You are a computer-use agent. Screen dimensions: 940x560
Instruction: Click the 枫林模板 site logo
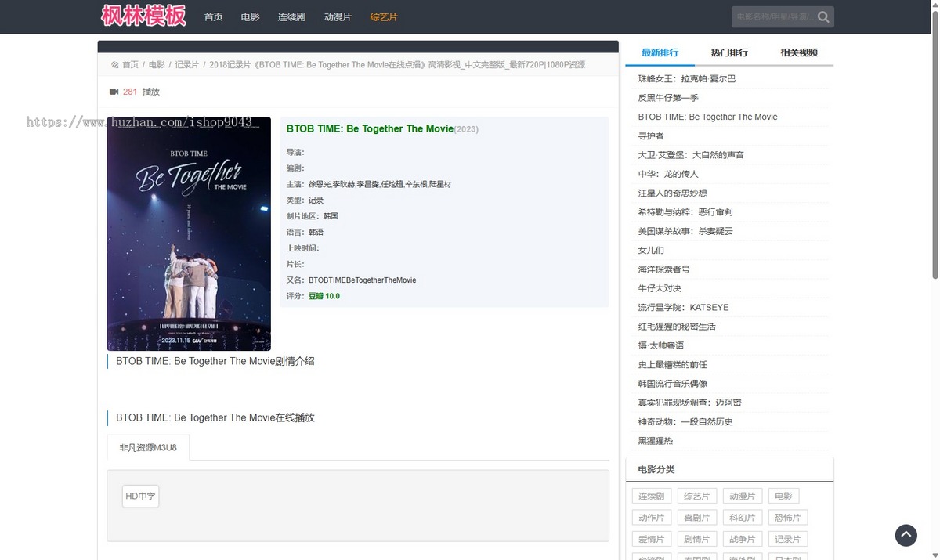click(x=144, y=16)
